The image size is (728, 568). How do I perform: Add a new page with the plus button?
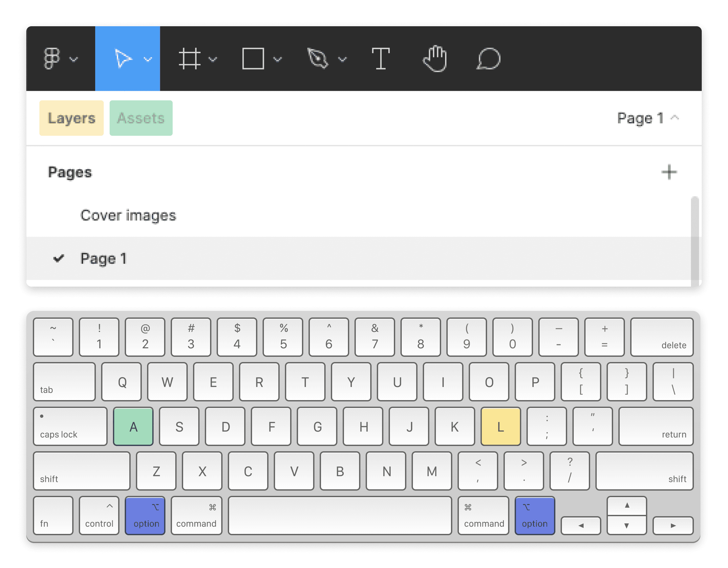pyautogui.click(x=669, y=172)
